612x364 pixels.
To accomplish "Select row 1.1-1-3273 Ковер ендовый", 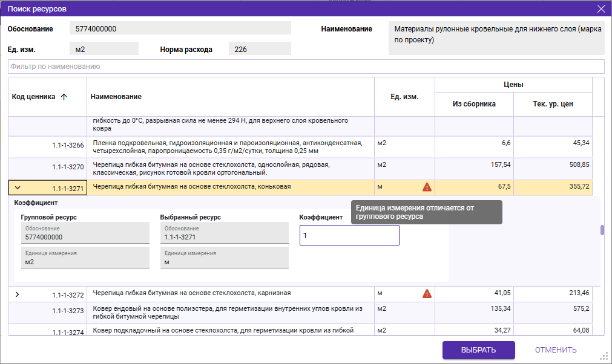I will point(230,313).
